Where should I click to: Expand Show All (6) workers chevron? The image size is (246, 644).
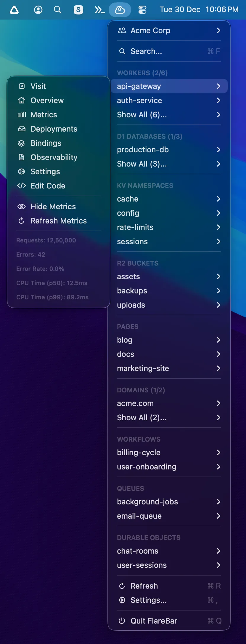click(218, 115)
